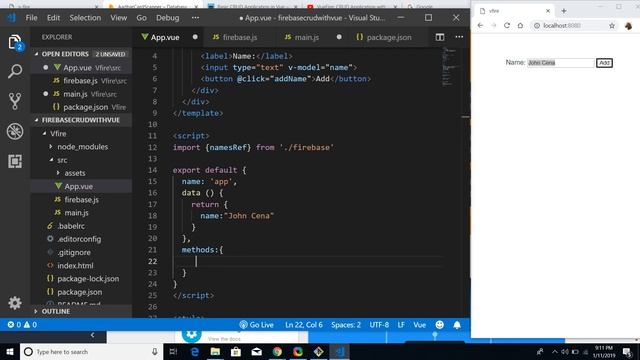Click the Windows search box
Screen dimensions: 640x360
click(91, 352)
